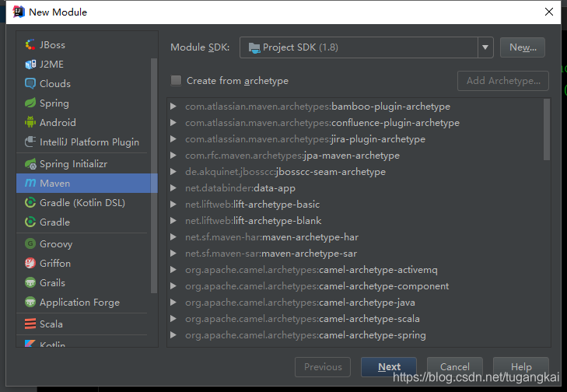This screenshot has width=567, height=392.
Task: Click the Next button
Action: click(389, 366)
